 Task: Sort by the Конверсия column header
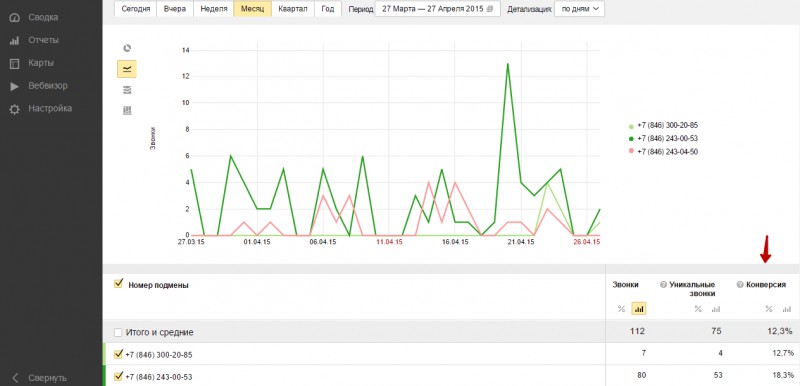[766, 285]
